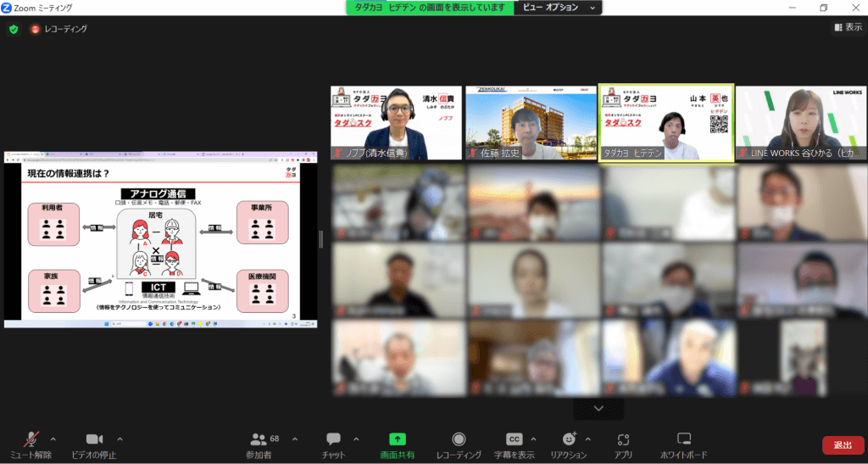
Task: Open the Apps icon (アプリ)
Action: [x=623, y=439]
